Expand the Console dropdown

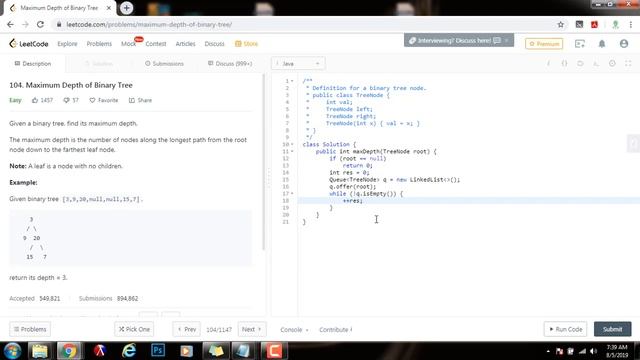pyautogui.click(x=294, y=329)
